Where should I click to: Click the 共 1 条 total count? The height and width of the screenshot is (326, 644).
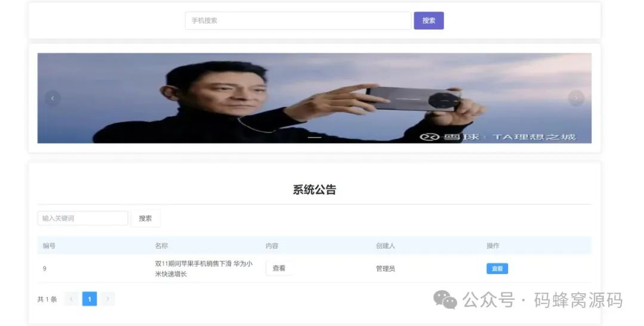[47, 299]
